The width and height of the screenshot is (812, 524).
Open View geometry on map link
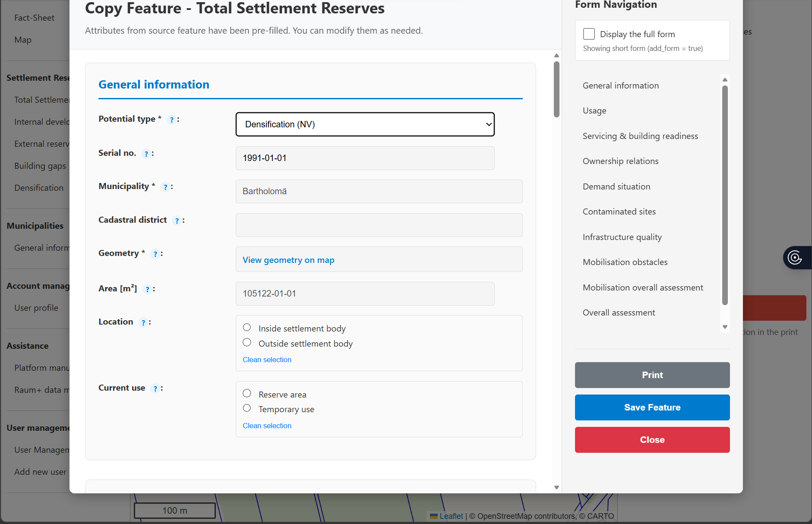click(x=288, y=260)
